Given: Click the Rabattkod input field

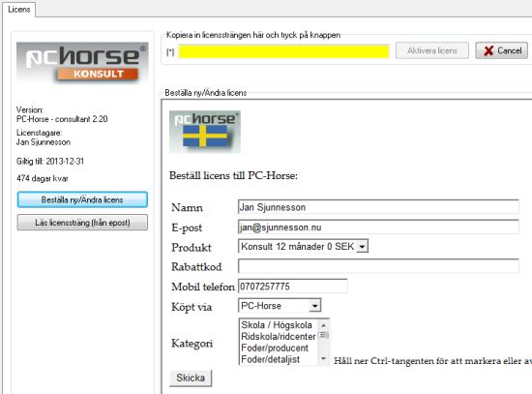Looking at the screenshot, I should coord(378,266).
